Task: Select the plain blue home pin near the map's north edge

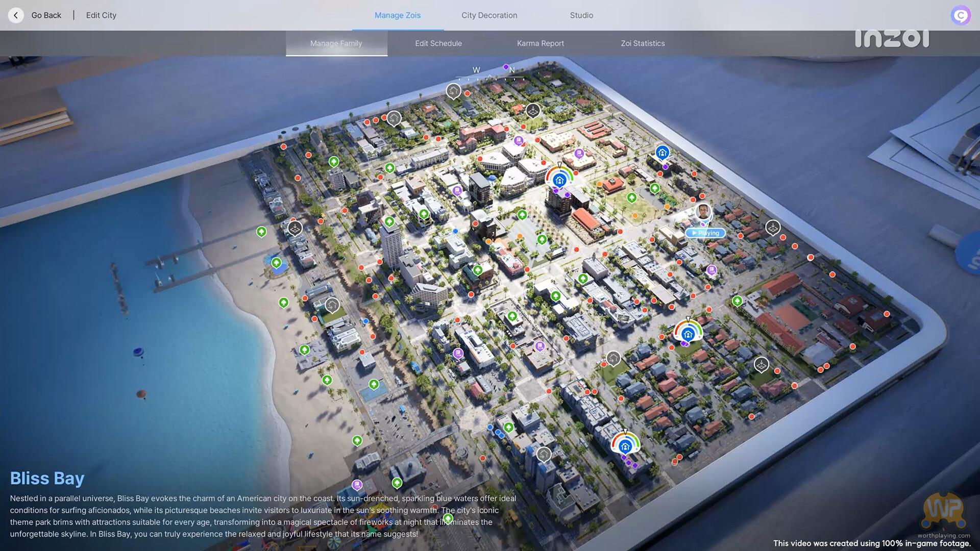Action: point(662,152)
